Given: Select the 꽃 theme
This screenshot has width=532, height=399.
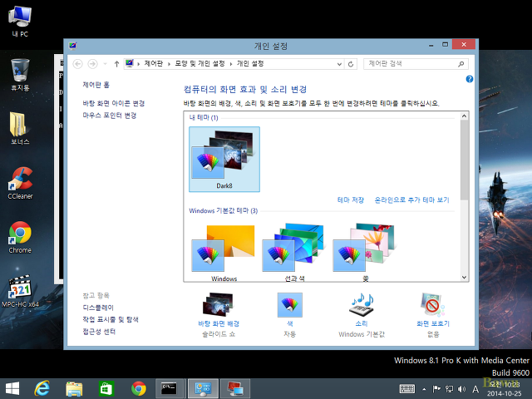Looking at the screenshot, I should [x=366, y=253].
